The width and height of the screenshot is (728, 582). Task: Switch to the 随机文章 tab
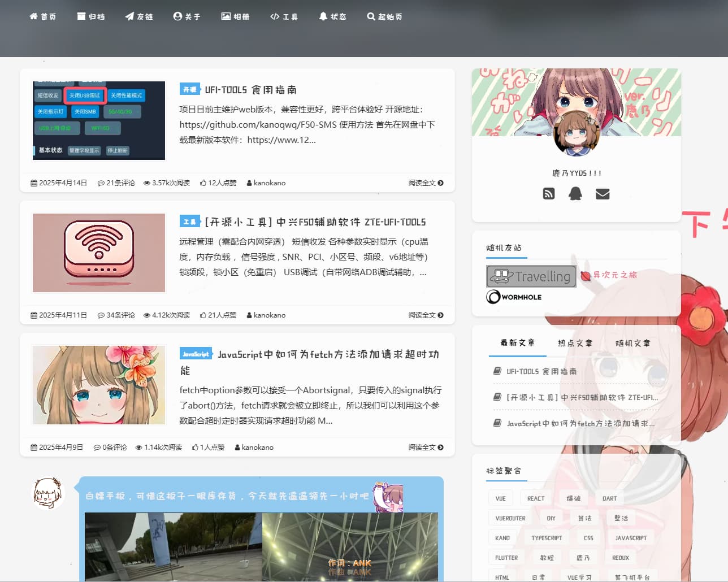coord(633,342)
